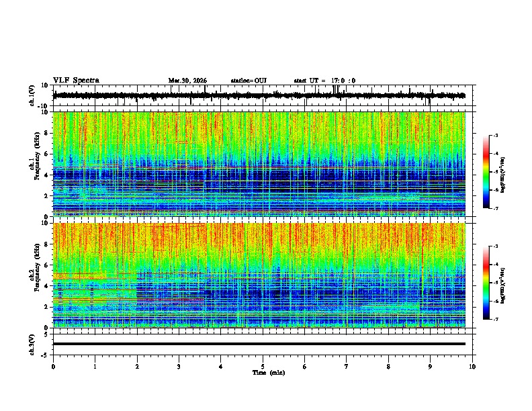Click the "4" kHz tick on ch.1 frequency axis

[x=47, y=175]
